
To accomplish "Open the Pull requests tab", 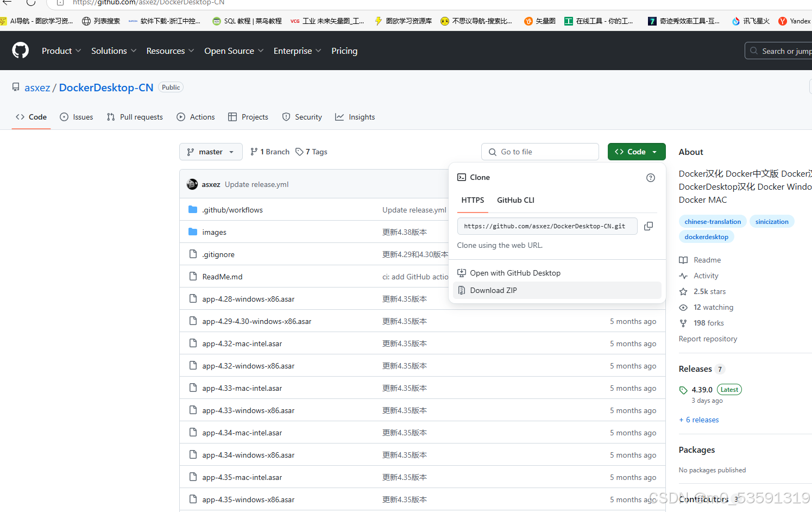I will pos(135,117).
